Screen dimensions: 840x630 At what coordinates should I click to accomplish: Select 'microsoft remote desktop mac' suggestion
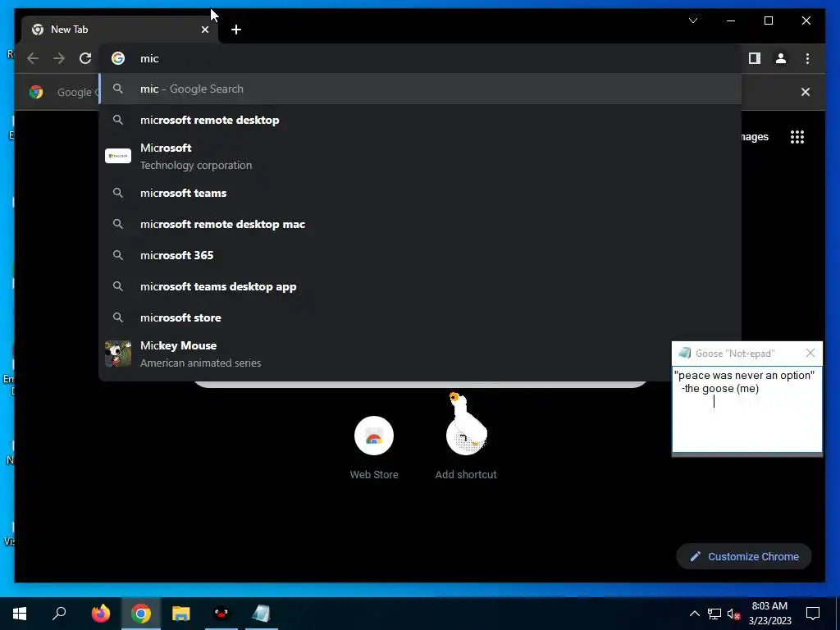click(x=421, y=224)
